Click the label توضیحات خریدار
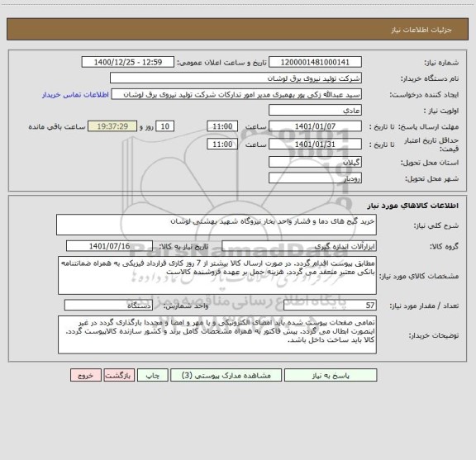476x460 pixels. pos(434,335)
